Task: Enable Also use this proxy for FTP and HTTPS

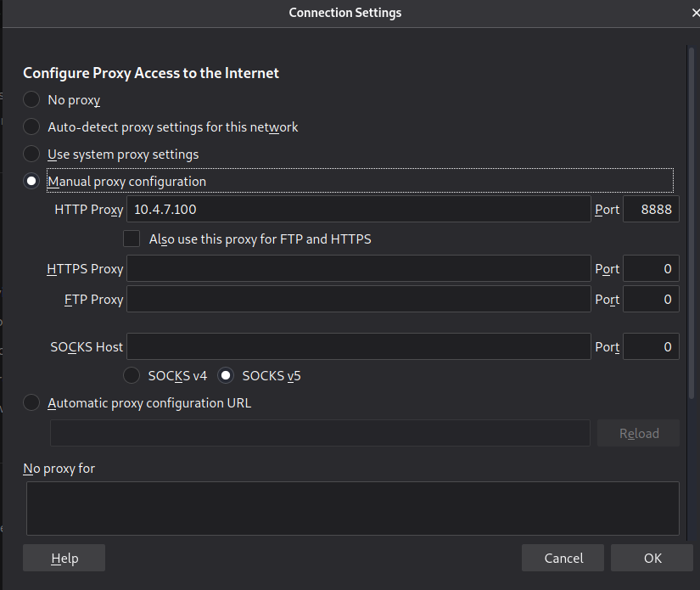Action: pyautogui.click(x=132, y=239)
